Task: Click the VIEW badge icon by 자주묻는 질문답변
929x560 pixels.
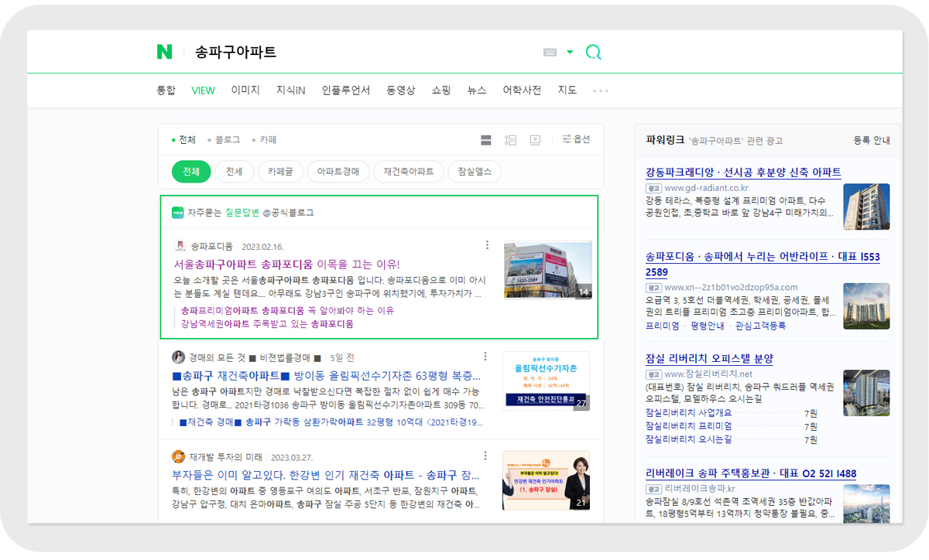Action: [178, 213]
